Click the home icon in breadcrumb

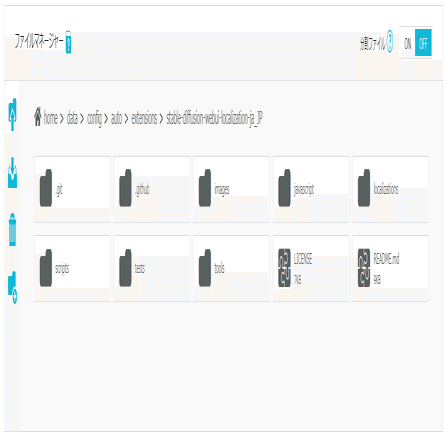point(38,117)
